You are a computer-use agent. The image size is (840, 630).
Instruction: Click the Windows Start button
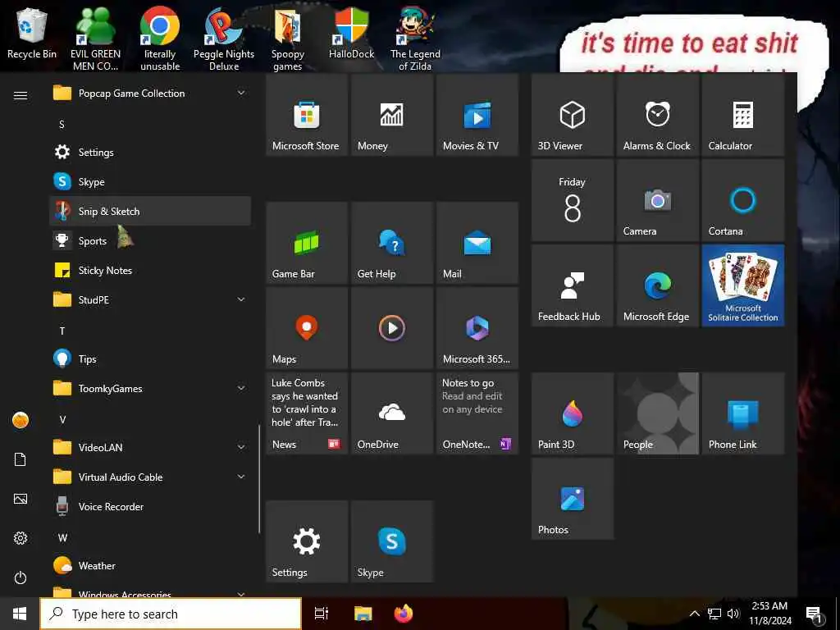click(x=20, y=614)
